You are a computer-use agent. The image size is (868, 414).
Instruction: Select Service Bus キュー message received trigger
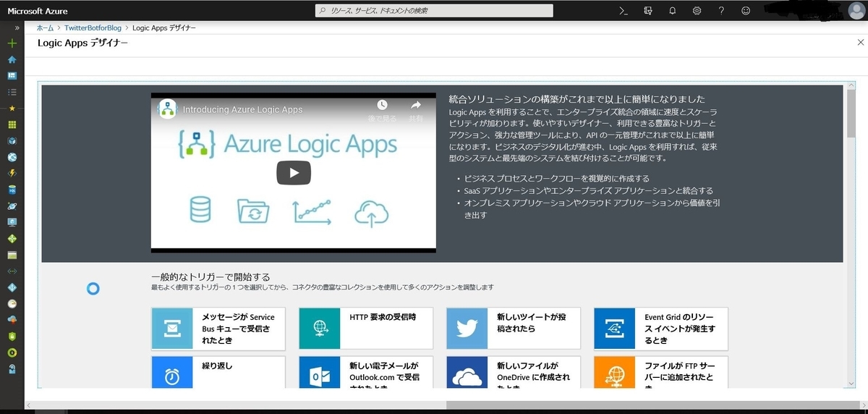(218, 328)
